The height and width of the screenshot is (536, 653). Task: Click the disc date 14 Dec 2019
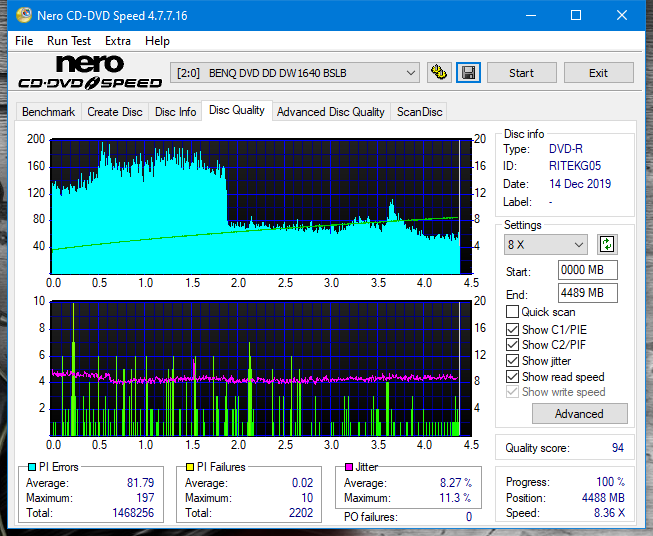click(x=580, y=184)
